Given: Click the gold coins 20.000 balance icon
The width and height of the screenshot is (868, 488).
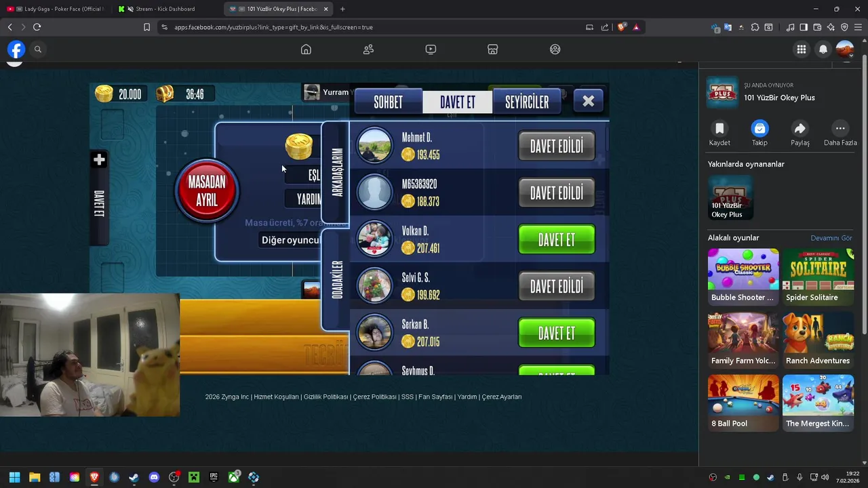Looking at the screenshot, I should [x=104, y=94].
